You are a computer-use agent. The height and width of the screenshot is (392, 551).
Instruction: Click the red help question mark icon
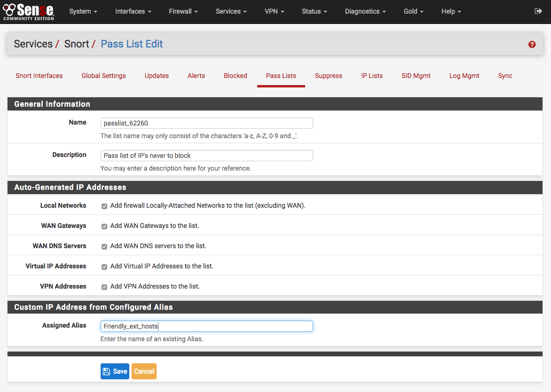tap(532, 44)
